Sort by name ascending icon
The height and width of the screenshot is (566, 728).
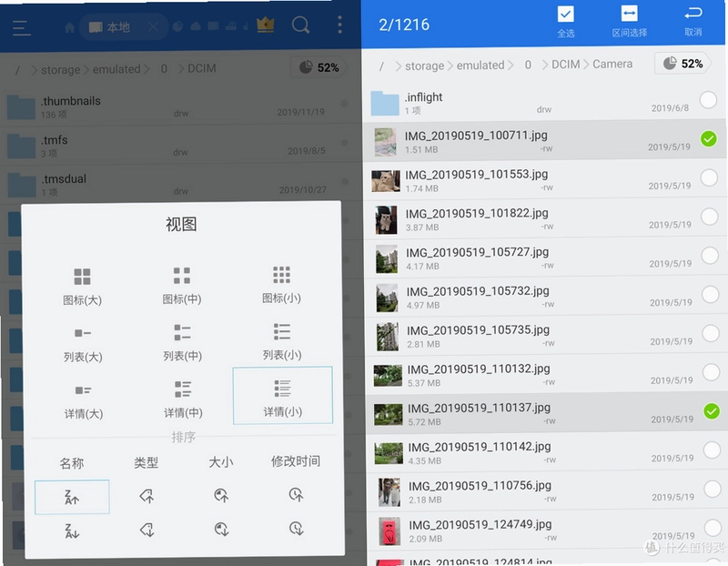[72, 497]
